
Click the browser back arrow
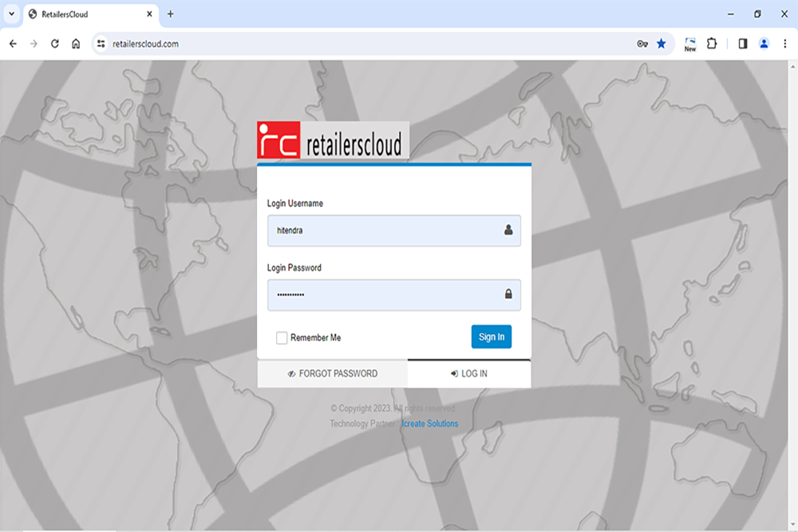pyautogui.click(x=13, y=44)
